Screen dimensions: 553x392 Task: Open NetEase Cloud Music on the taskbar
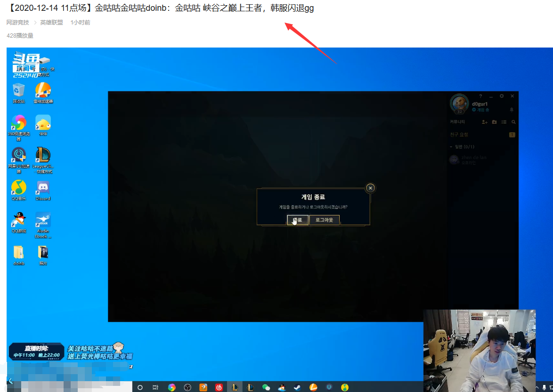(219, 387)
